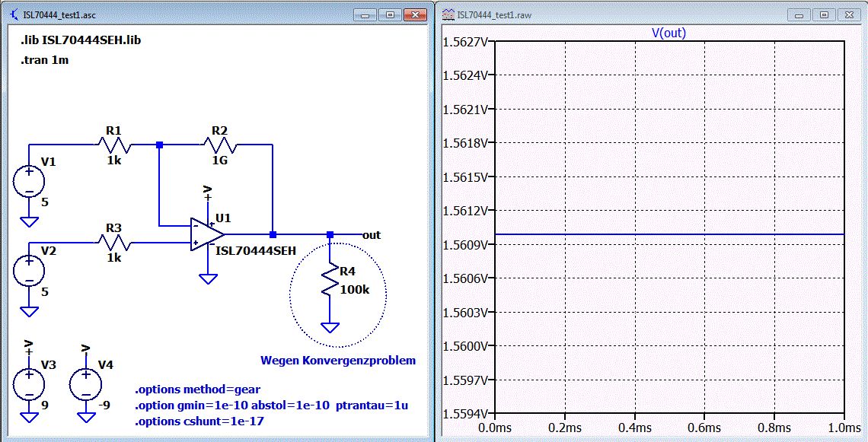Click ground symbol under V1
Screen dimensions: 868x442
pyautogui.click(x=29, y=222)
